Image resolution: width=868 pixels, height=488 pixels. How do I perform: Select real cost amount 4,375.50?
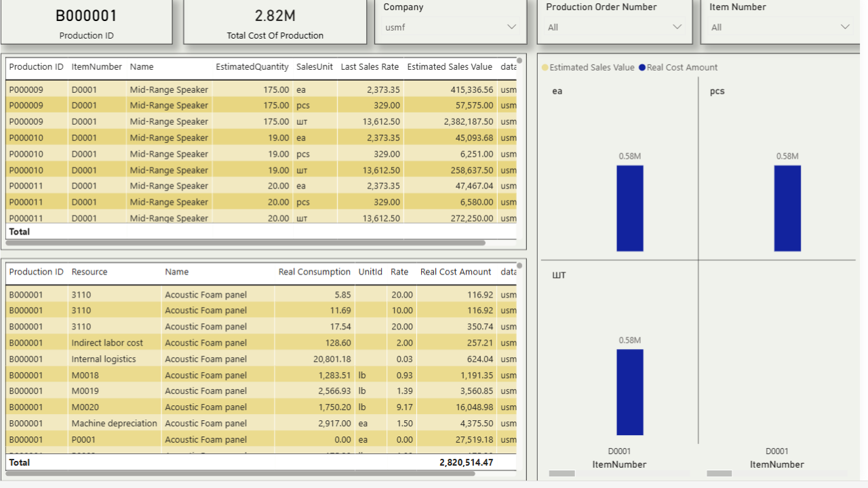coord(477,424)
